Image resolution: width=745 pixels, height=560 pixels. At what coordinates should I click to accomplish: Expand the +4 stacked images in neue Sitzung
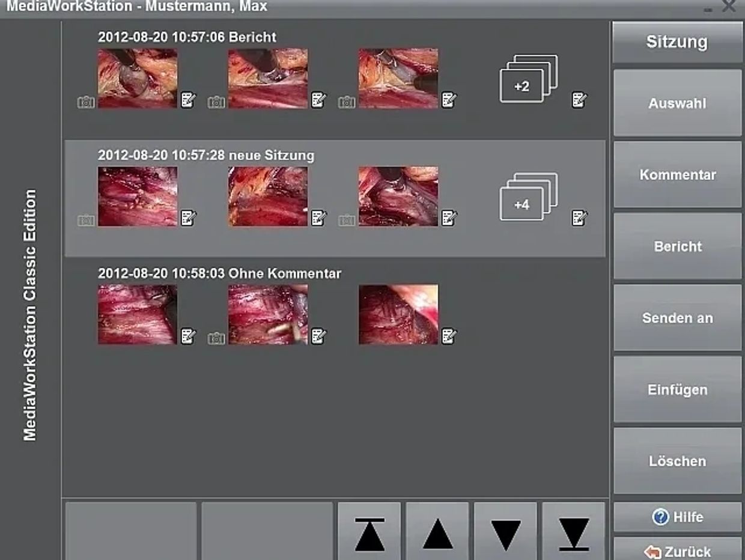pos(528,197)
